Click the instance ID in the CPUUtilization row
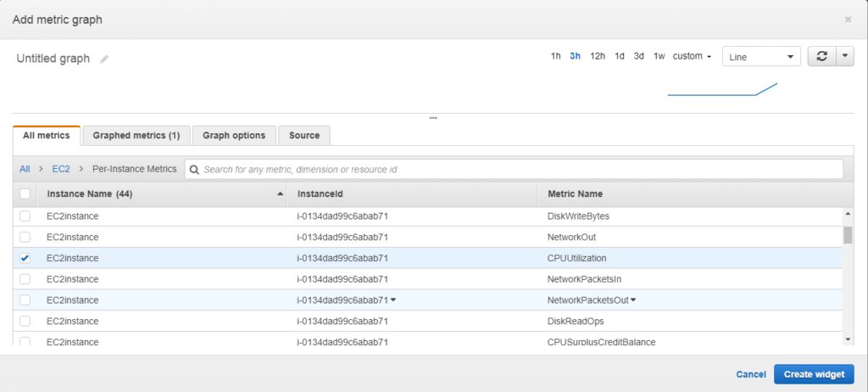 pos(342,259)
